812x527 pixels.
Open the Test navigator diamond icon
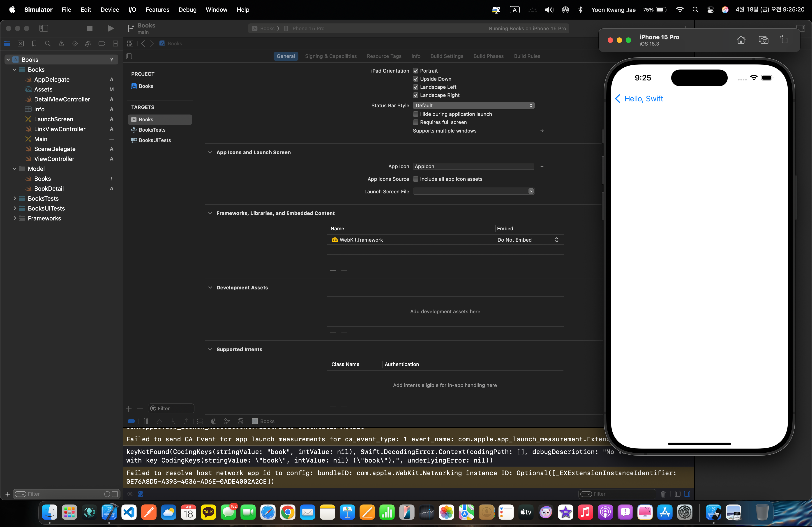75,43
